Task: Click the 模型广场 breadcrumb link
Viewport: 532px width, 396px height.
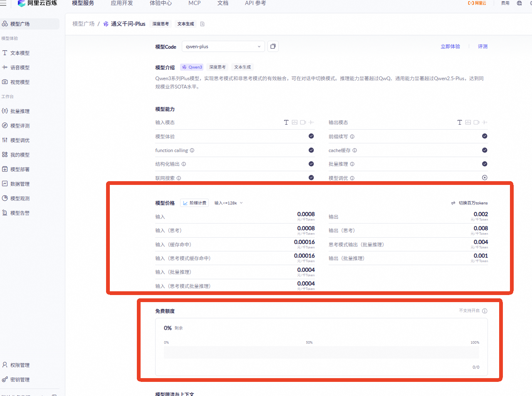Action: pyautogui.click(x=84, y=24)
